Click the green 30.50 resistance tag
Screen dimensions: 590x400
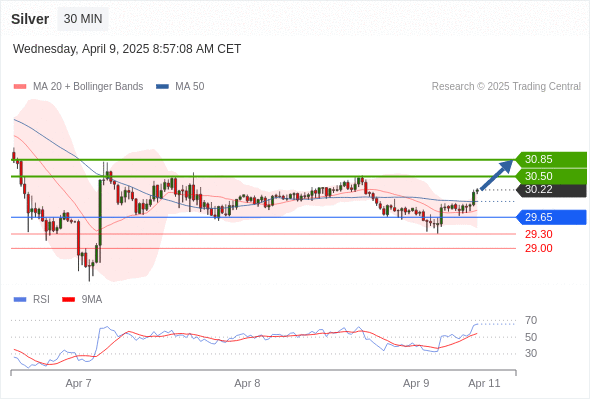pyautogui.click(x=551, y=176)
